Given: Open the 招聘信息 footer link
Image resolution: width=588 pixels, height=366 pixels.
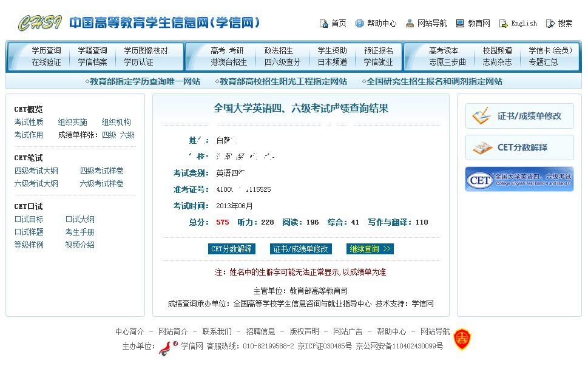Looking at the screenshot, I should [260, 331].
